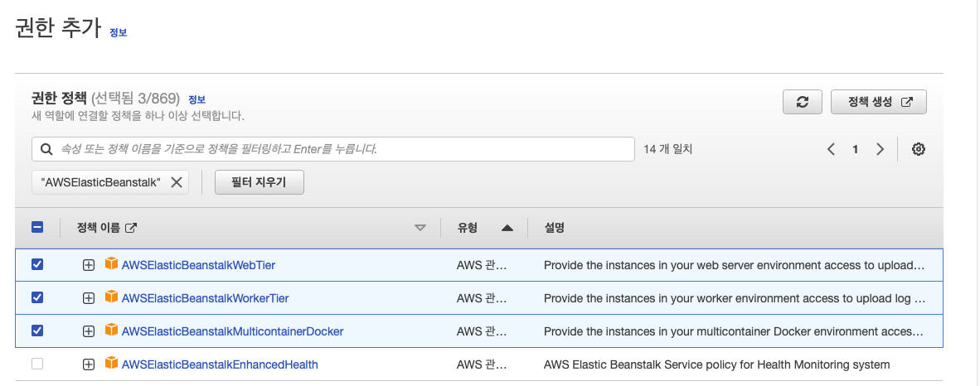The width and height of the screenshot is (980, 386).
Task: Uncheck the AWSElasticBeanstalkWorkerTier checkbox
Action: pos(37,298)
